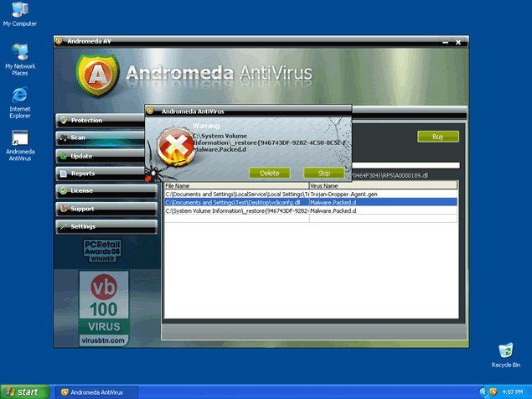Select the System Volume Information row

point(310,210)
